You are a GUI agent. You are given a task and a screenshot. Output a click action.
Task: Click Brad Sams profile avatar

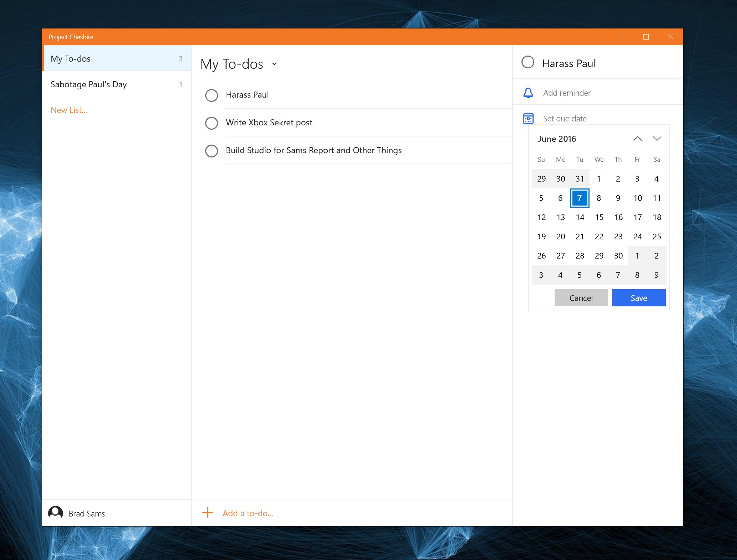(56, 513)
